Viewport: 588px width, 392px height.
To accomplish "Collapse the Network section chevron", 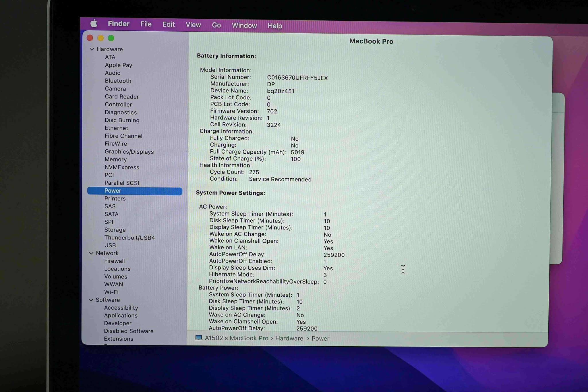I will click(91, 253).
